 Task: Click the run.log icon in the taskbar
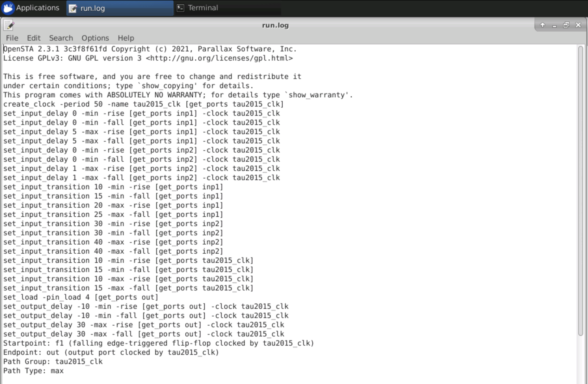72,8
